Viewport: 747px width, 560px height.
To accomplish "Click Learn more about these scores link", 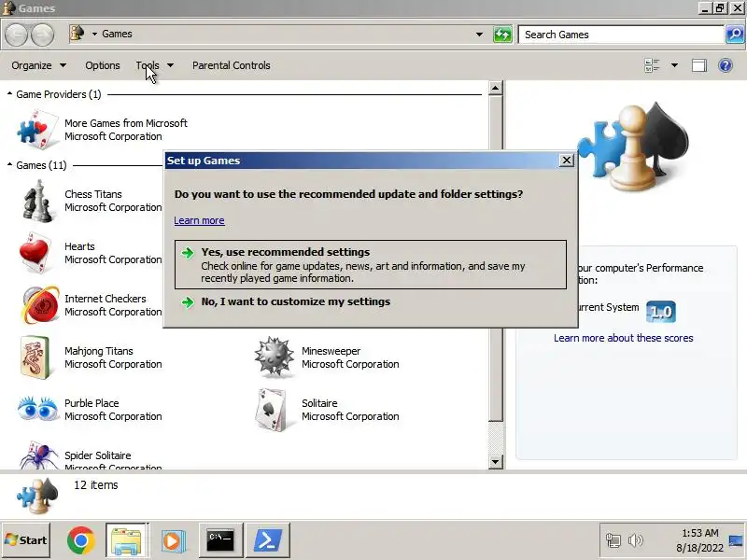I will tap(623, 338).
